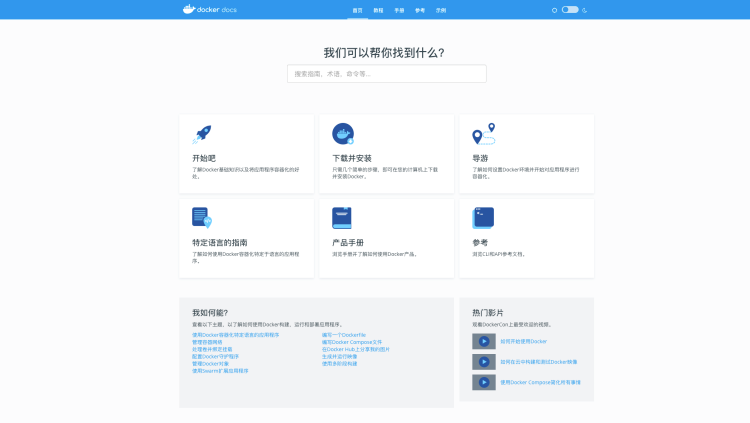The width and height of the screenshot is (750, 423).
Task: Open link 在Docker Hub上分享我的图片
Action: tap(355, 349)
